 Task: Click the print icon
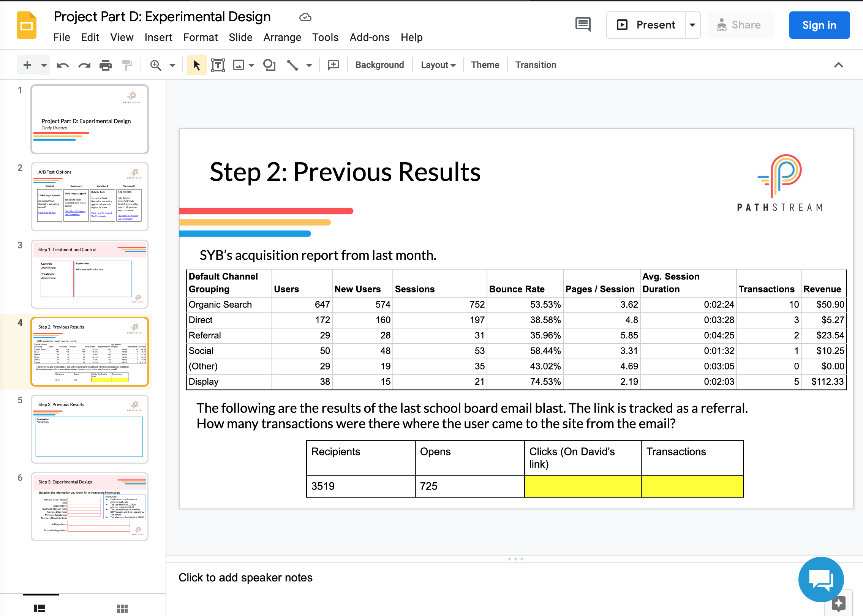(106, 65)
